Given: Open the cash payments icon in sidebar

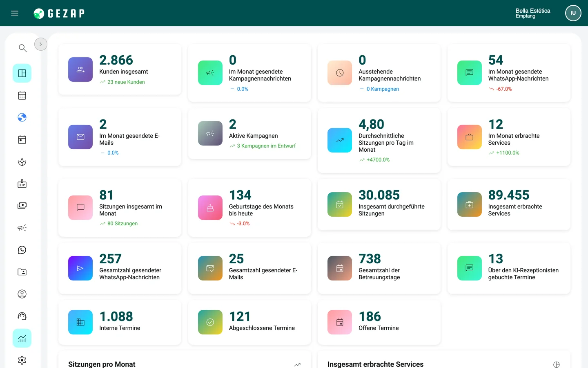Looking at the screenshot, I should tap(22, 206).
